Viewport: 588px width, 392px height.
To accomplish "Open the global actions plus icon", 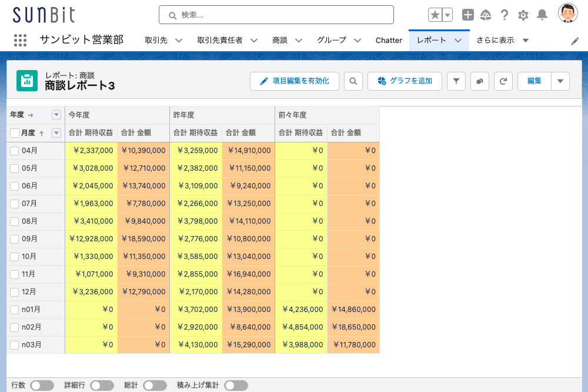I will [x=467, y=15].
